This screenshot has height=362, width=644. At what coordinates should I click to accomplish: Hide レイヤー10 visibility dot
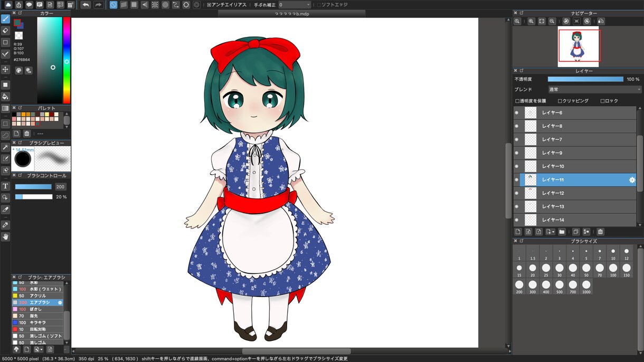pyautogui.click(x=517, y=166)
